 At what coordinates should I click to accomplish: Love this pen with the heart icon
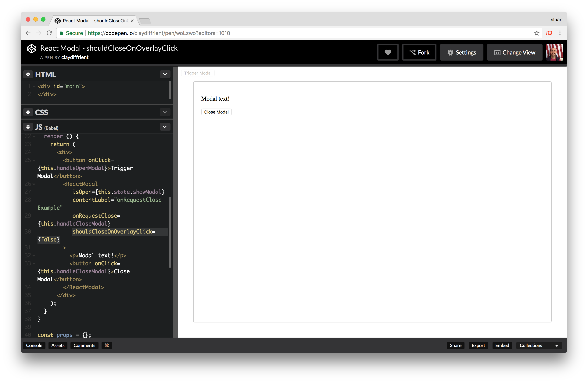pyautogui.click(x=388, y=52)
